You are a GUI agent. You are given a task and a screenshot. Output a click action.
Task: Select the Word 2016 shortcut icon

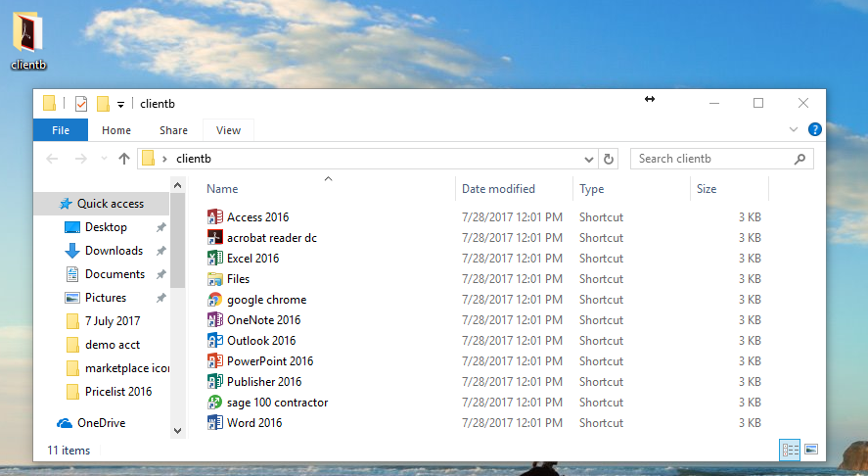coord(214,422)
